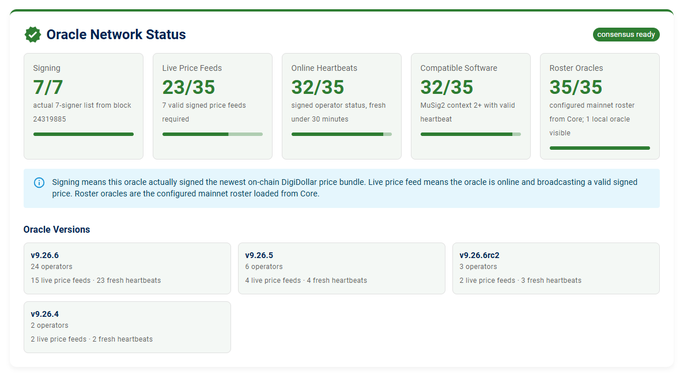680x375 pixels.
Task: Open the Signing 7/7 stat card
Action: 83,106
